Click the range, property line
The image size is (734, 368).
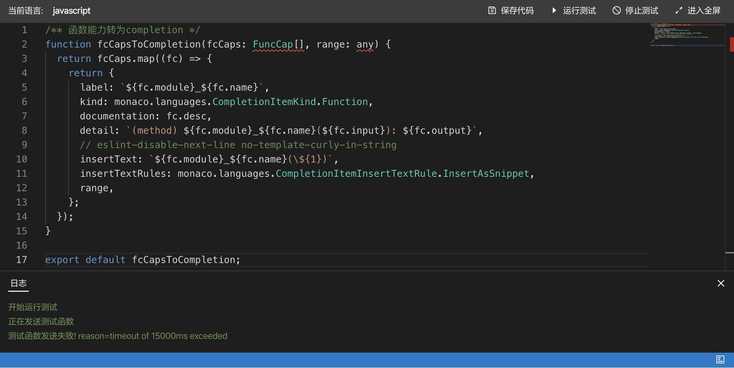(96, 188)
